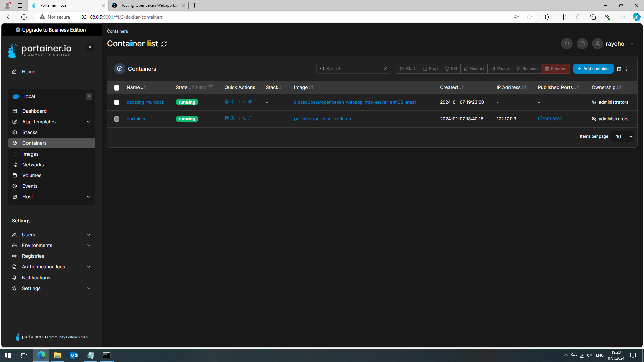Image resolution: width=644 pixels, height=362 pixels.
Task: Open Stacks in sidebar
Action: coord(51,132)
